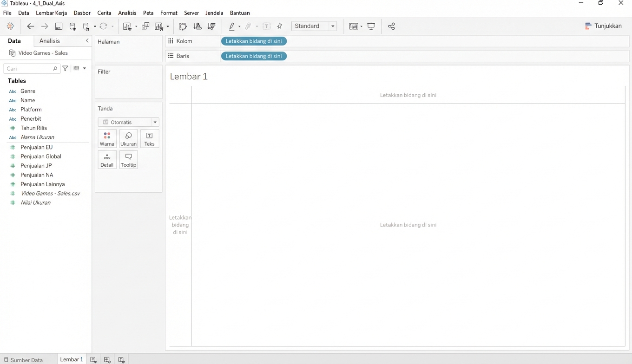
Task: Expand the data pane view options arrow
Action: click(84, 68)
